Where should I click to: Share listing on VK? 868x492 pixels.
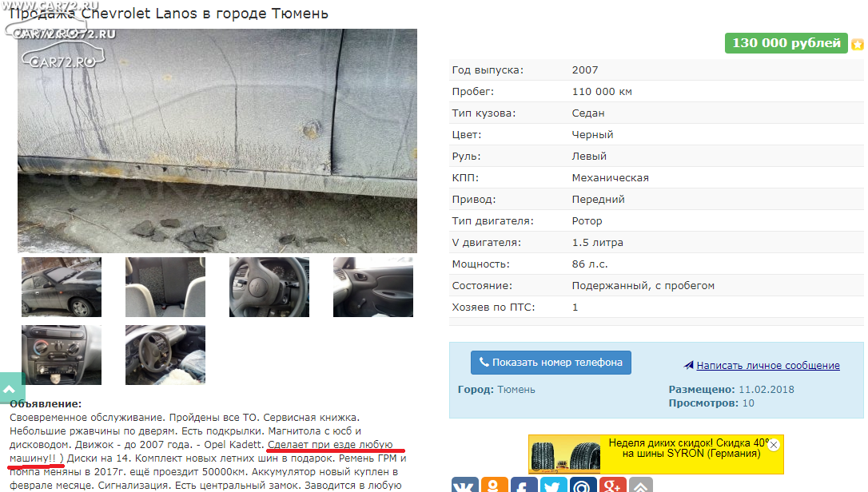pyautogui.click(x=464, y=485)
